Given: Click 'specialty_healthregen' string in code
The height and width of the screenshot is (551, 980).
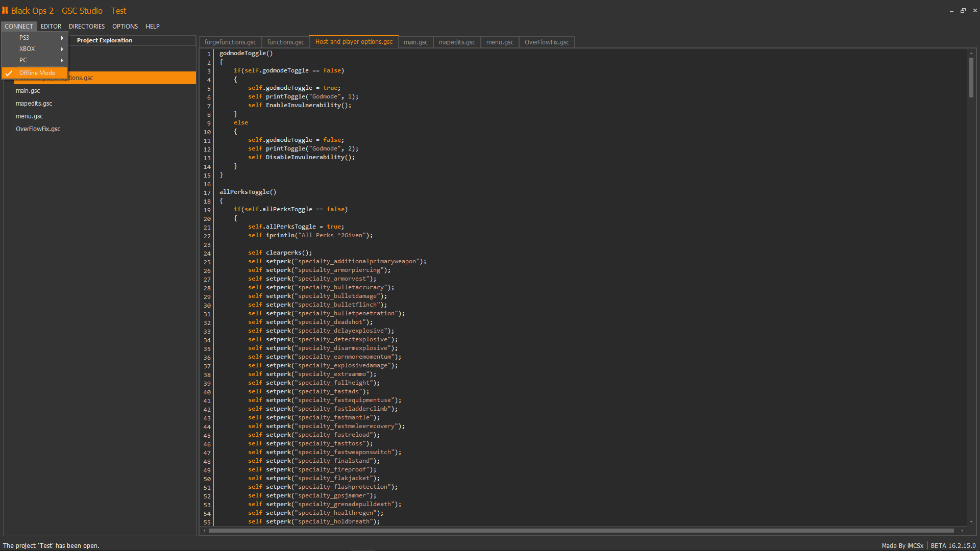Looking at the screenshot, I should (335, 513).
